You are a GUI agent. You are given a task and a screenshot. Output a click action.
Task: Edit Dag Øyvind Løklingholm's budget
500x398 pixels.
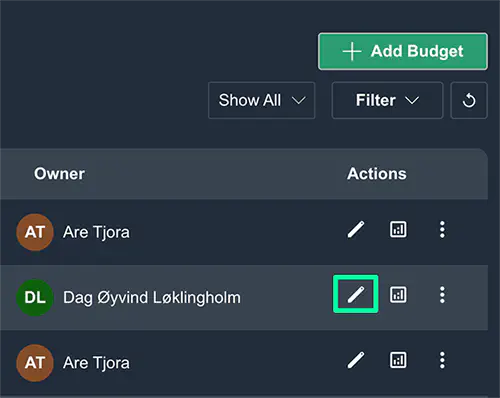tap(356, 294)
